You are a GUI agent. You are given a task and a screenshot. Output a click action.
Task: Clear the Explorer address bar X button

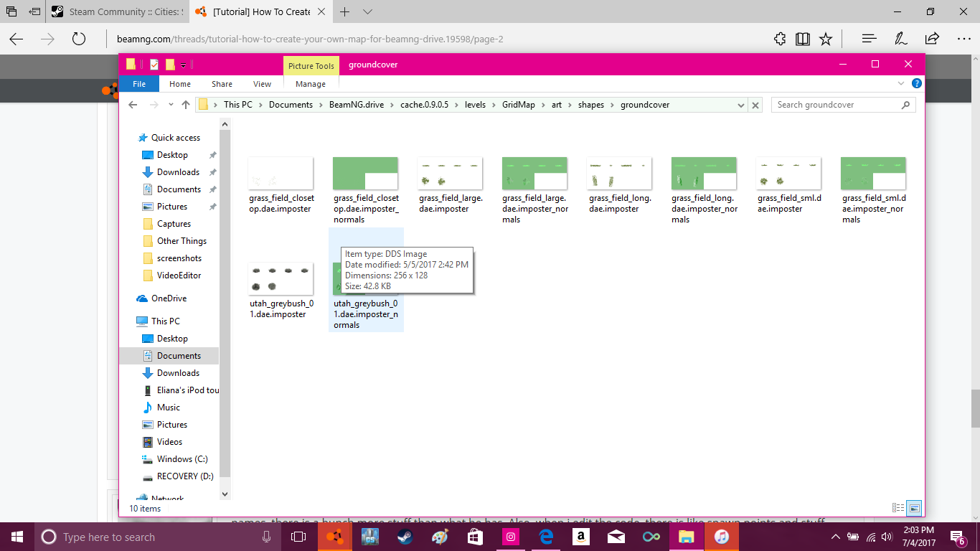click(755, 105)
